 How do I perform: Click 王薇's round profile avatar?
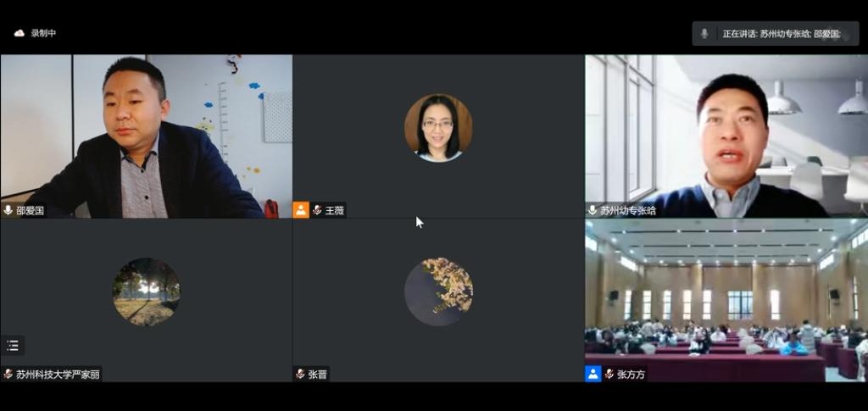438,128
